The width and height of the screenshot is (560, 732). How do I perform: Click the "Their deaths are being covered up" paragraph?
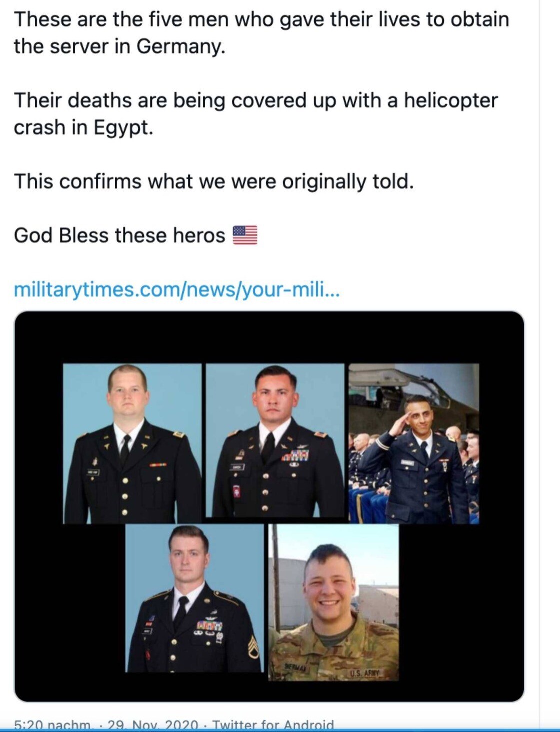tap(256, 114)
